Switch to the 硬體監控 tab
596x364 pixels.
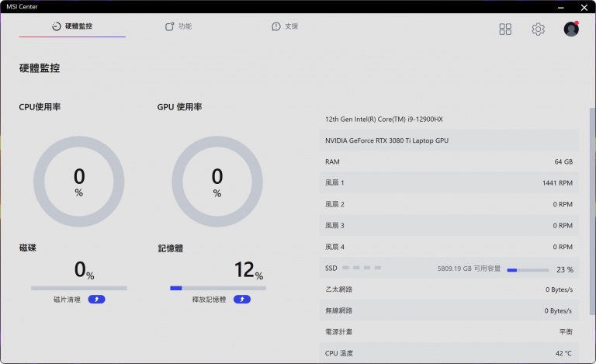click(x=72, y=26)
